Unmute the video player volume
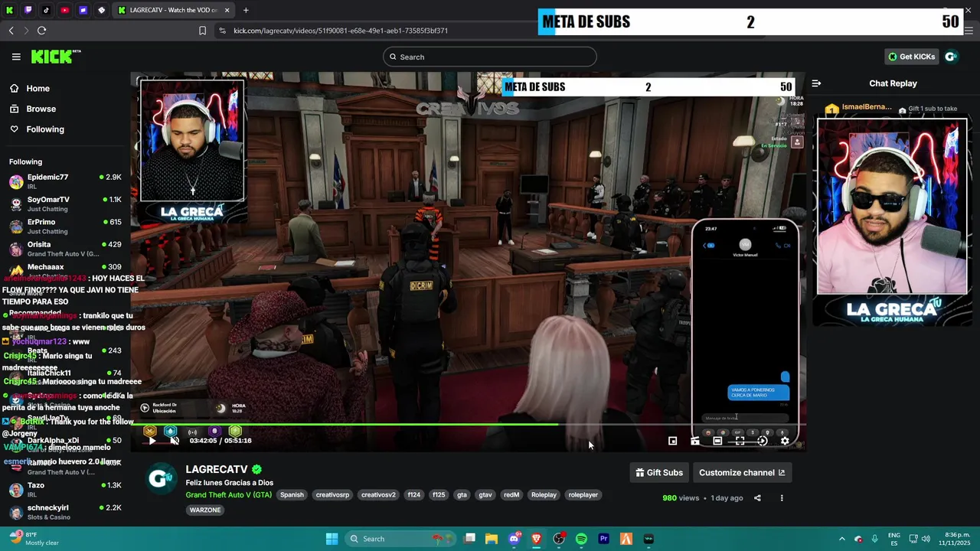The width and height of the screenshot is (980, 551). pyautogui.click(x=174, y=441)
